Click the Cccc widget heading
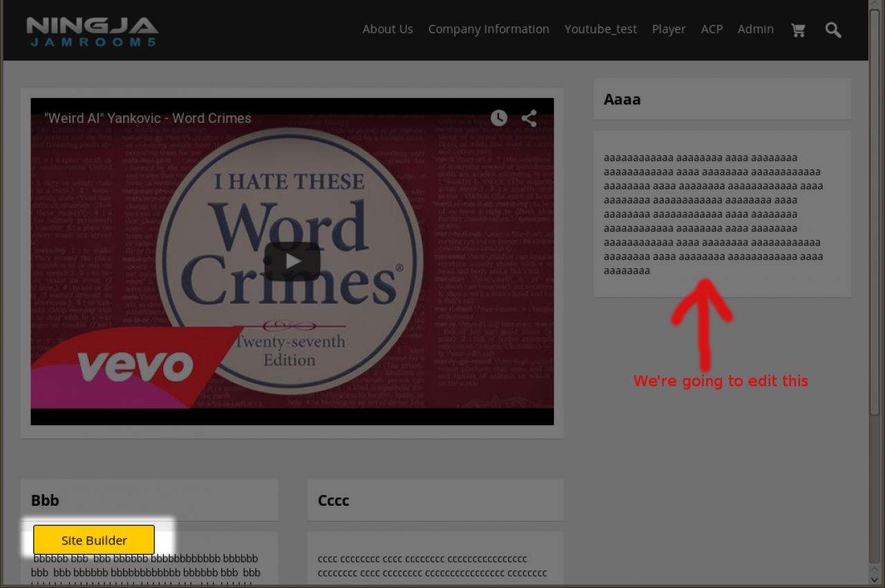885x588 pixels. pyautogui.click(x=333, y=500)
